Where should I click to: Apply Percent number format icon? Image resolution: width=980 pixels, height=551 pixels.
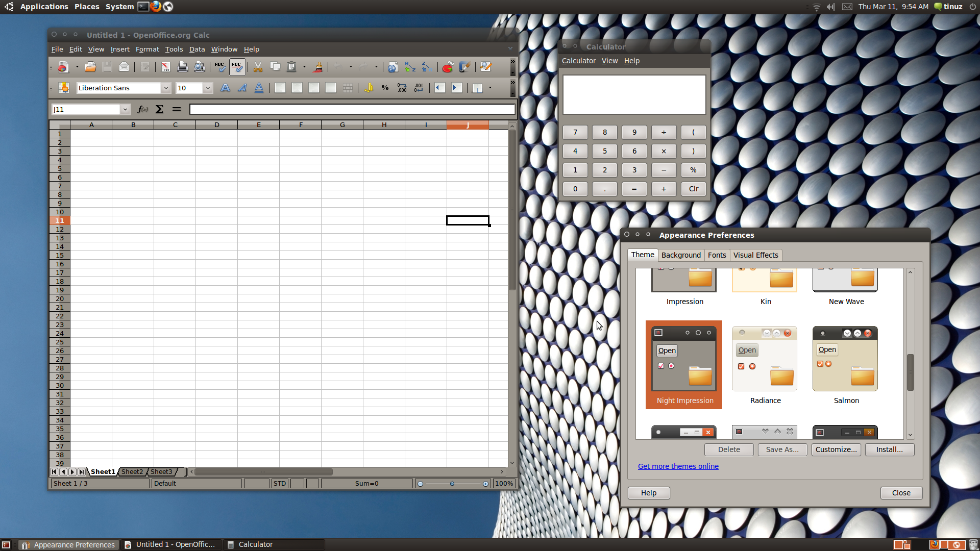[385, 88]
